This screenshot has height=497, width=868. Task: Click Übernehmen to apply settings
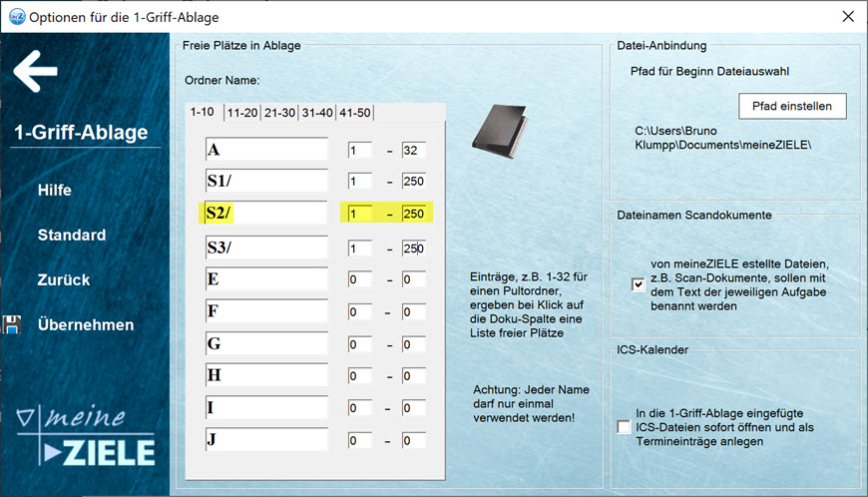[85, 324]
